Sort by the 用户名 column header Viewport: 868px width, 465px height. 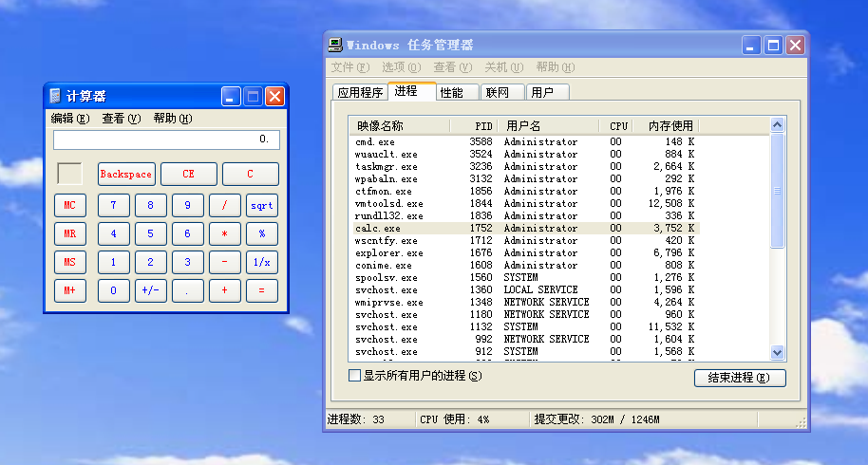pyautogui.click(x=548, y=126)
